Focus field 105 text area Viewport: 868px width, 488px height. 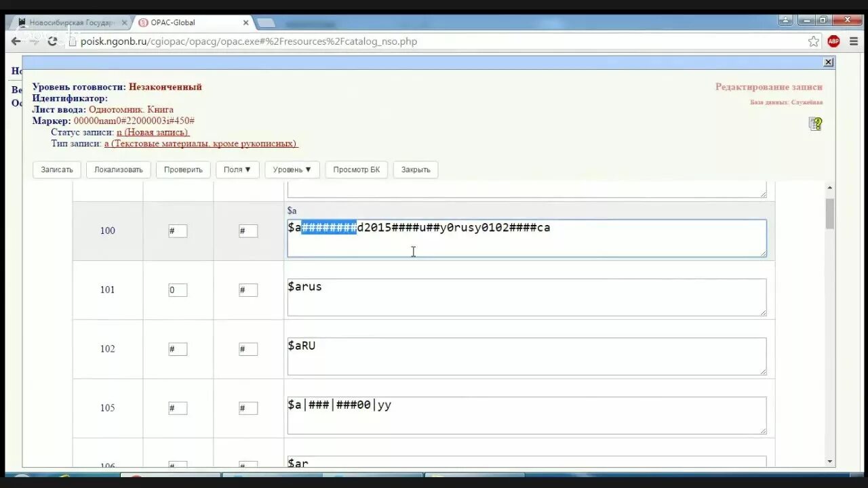click(527, 415)
